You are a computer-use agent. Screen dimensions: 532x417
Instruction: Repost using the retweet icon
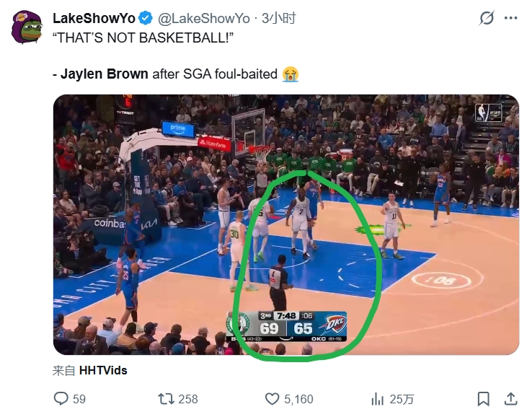pyautogui.click(x=167, y=399)
